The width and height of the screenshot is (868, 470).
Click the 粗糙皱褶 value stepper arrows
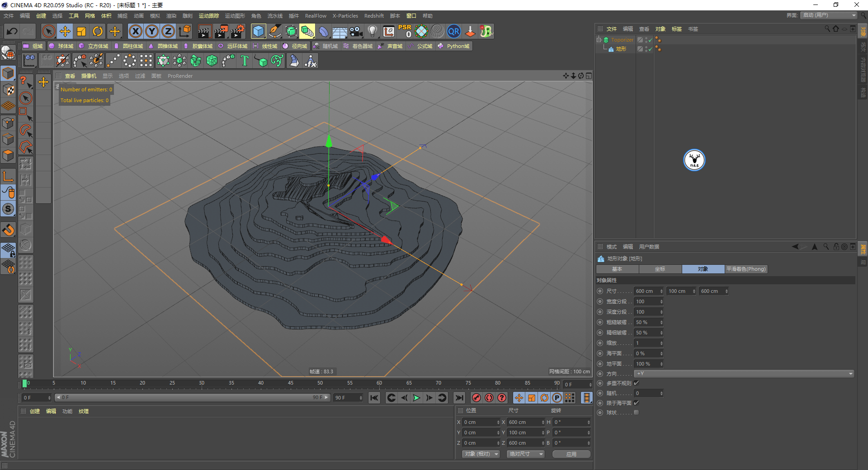pyautogui.click(x=661, y=322)
